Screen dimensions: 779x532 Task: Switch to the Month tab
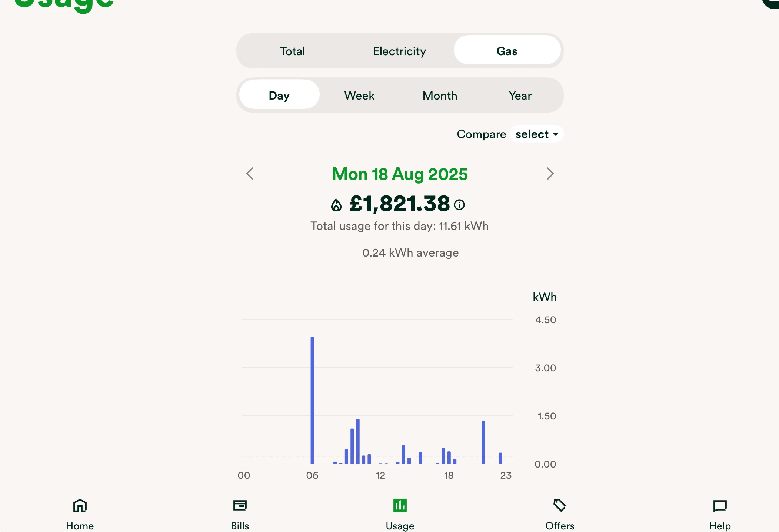tap(440, 96)
